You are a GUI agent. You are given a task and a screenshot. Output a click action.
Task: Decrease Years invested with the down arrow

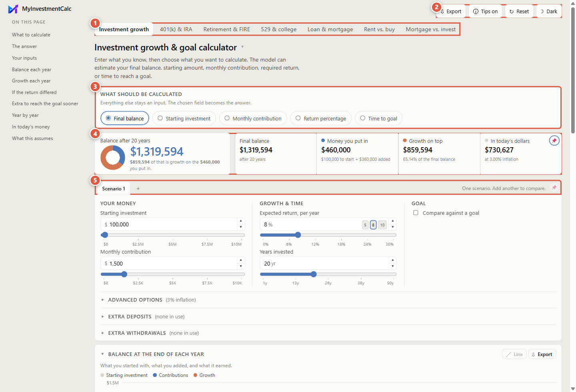tap(393, 266)
